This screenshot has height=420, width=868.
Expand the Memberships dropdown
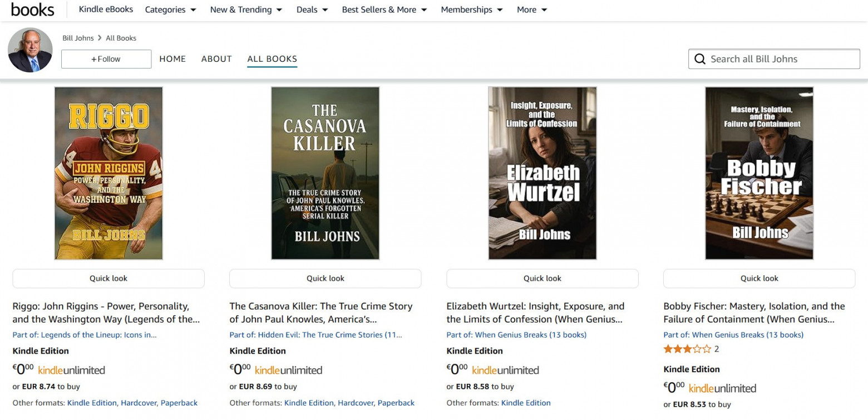[472, 9]
